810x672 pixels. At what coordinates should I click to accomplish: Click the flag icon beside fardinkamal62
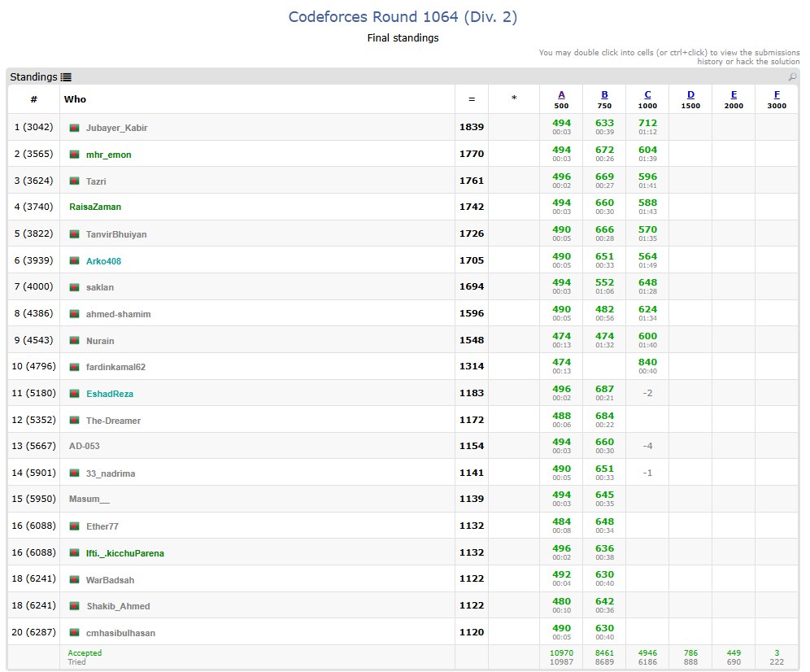click(74, 367)
